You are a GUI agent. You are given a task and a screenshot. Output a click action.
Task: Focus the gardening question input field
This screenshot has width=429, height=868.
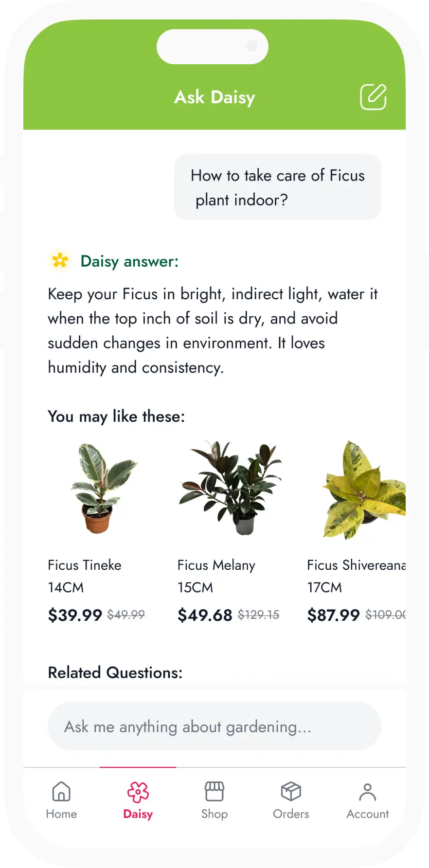tap(214, 726)
